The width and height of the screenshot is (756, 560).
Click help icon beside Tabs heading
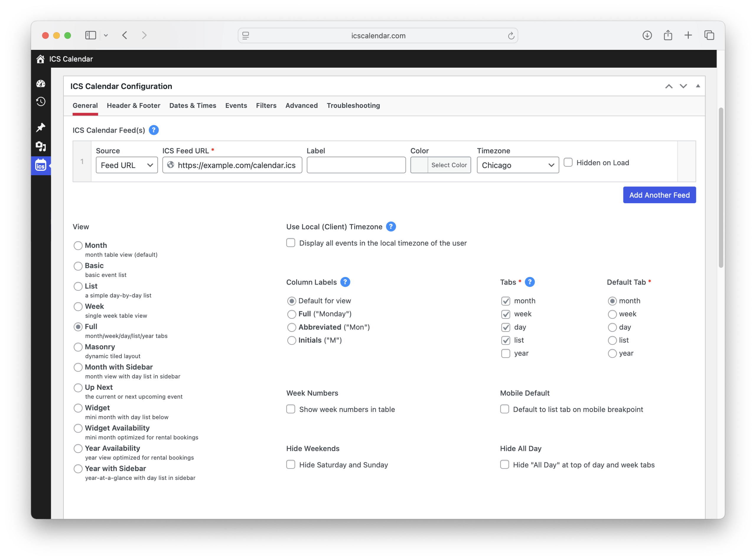530,282
